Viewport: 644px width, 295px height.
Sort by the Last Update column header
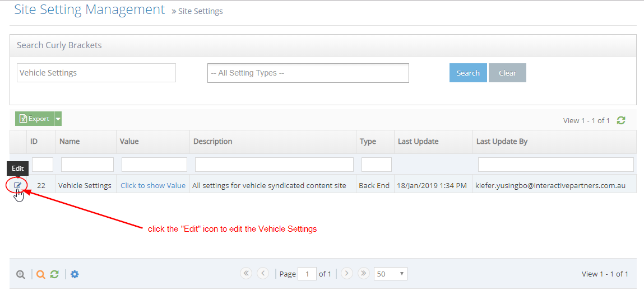click(433, 142)
